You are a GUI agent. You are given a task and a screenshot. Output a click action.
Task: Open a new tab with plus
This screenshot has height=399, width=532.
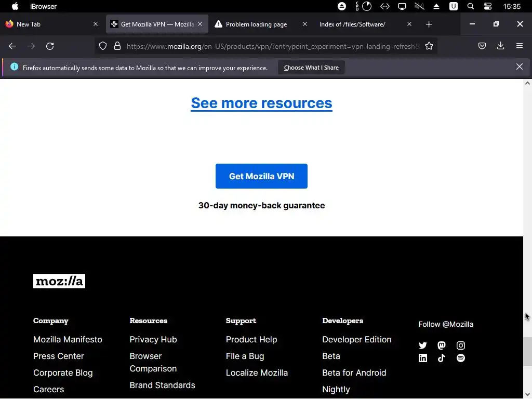coord(429,24)
